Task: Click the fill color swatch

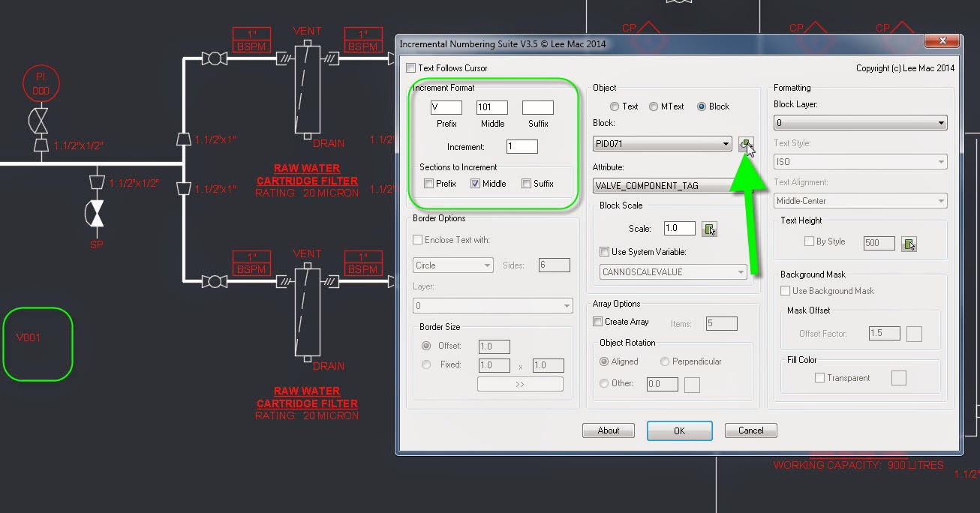Action: pyautogui.click(x=898, y=378)
